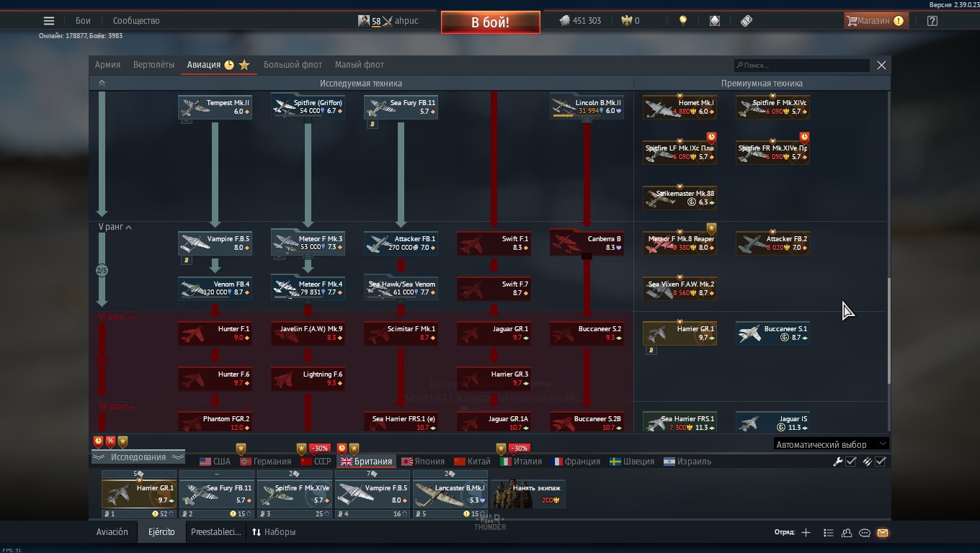Select the Италия nation
Viewport: 980px width, 553px height.
521,462
